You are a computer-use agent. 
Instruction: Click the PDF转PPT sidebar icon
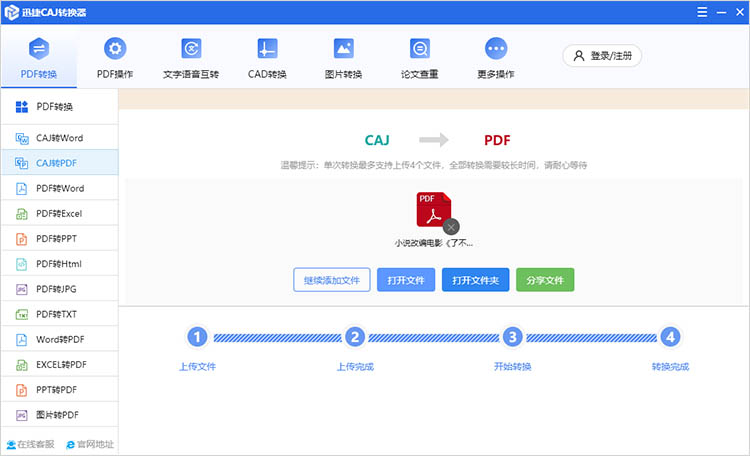22,239
